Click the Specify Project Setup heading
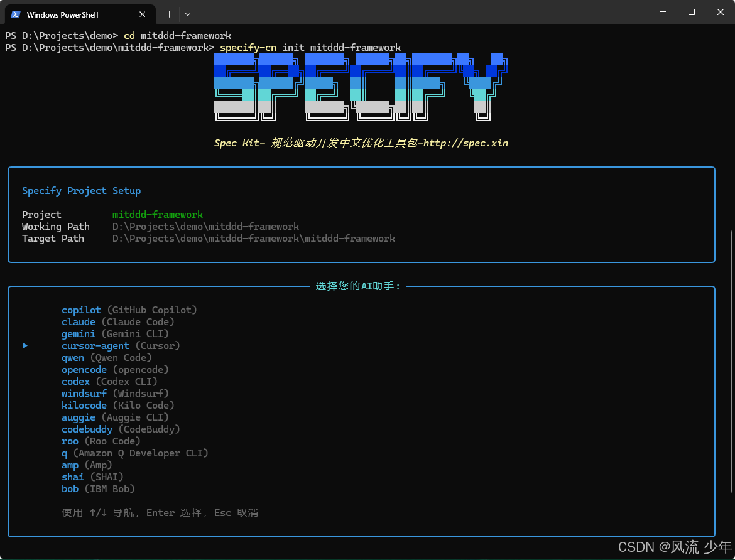This screenshot has height=560, width=735. pos(81,191)
